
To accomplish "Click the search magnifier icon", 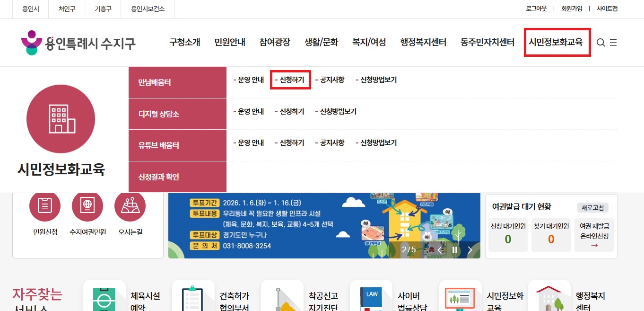I will (x=600, y=43).
